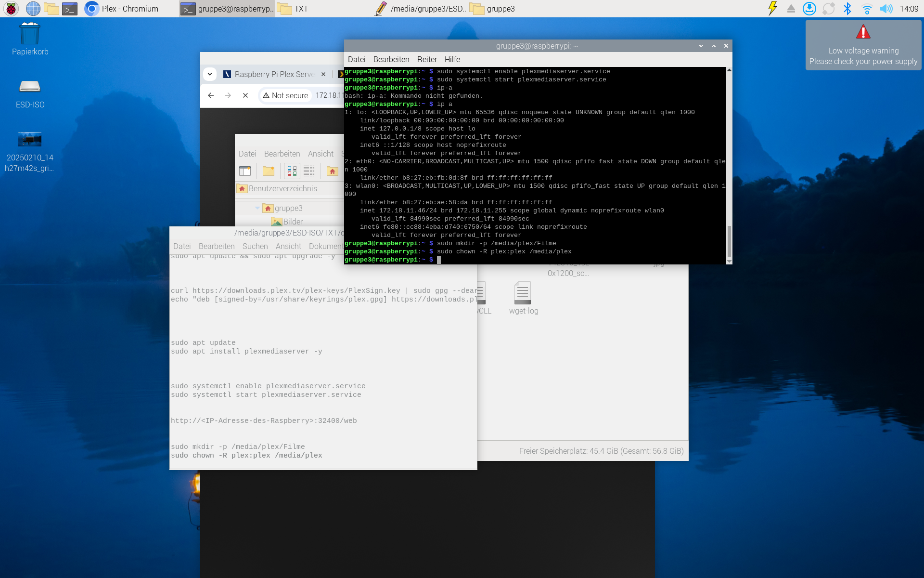
Task: Click the "http://<IP-Adresse-des-Raspberry>:32400/web" line in editor
Action: 264,421
